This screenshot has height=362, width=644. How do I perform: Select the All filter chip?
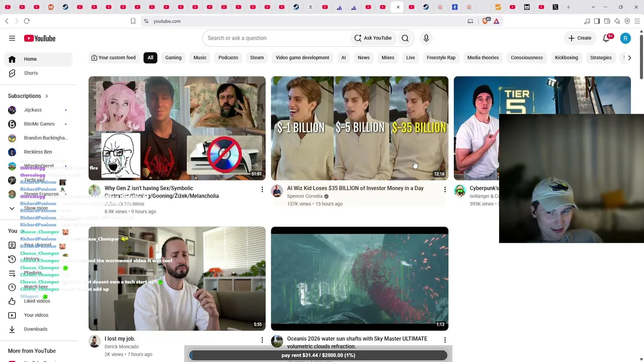tap(150, 58)
